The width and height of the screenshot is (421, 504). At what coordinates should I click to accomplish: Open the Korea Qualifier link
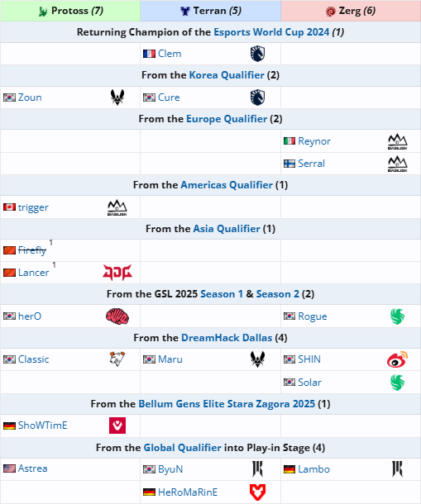click(227, 75)
